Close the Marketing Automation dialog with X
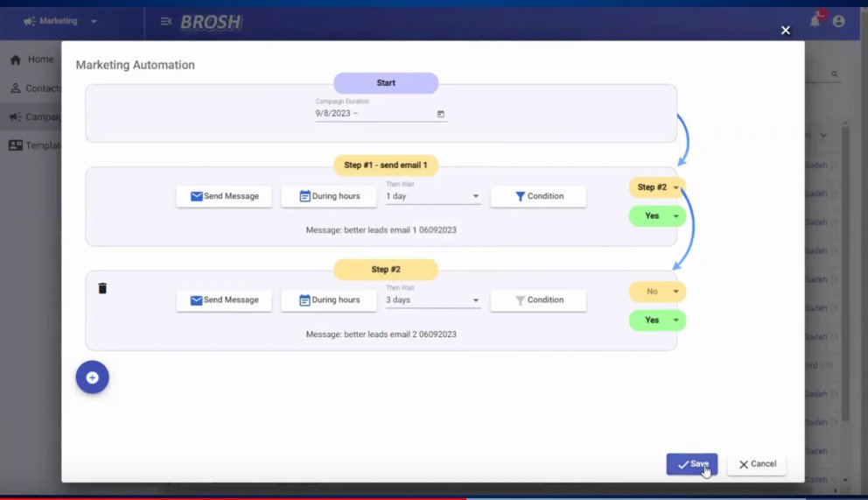This screenshot has height=500, width=868. 785,31
